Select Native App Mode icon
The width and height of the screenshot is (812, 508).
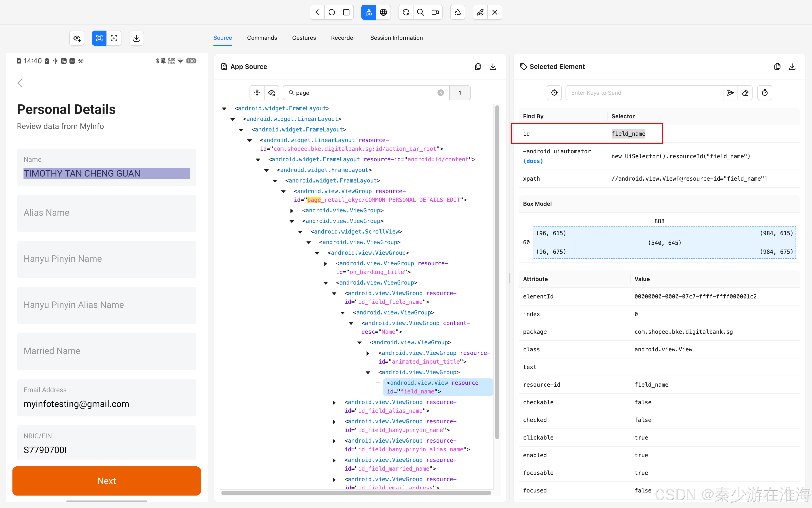tap(368, 12)
